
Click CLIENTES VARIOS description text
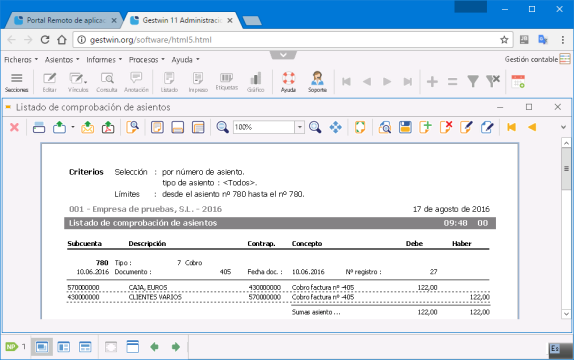tap(155, 297)
